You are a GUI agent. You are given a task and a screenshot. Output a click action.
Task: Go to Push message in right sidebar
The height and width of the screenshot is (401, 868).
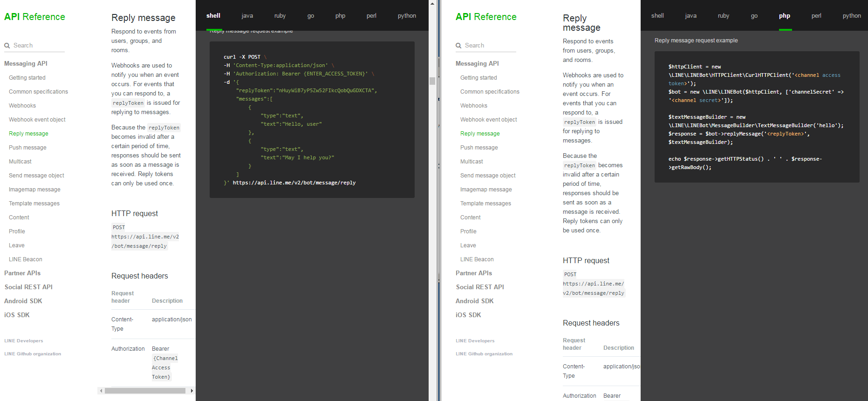click(479, 148)
